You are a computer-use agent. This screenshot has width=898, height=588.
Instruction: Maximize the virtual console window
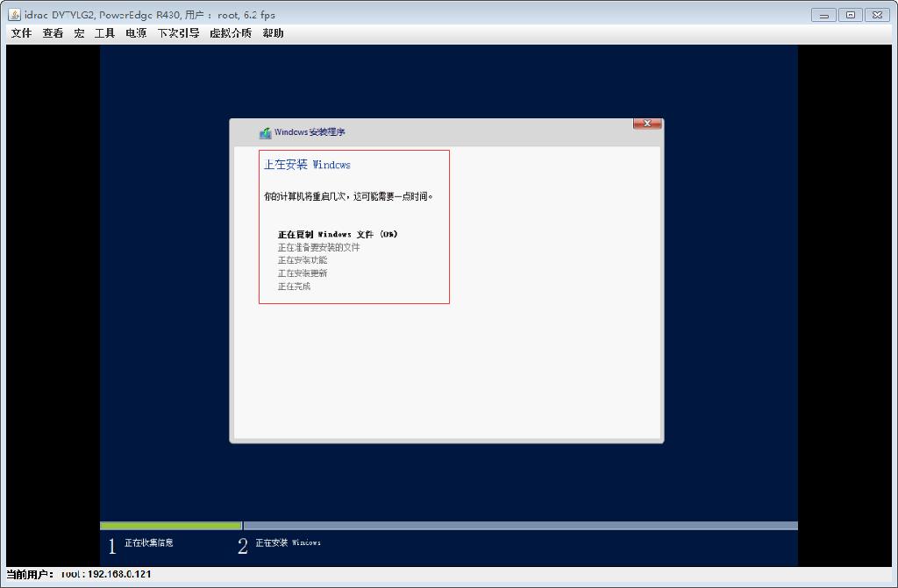[x=850, y=14]
